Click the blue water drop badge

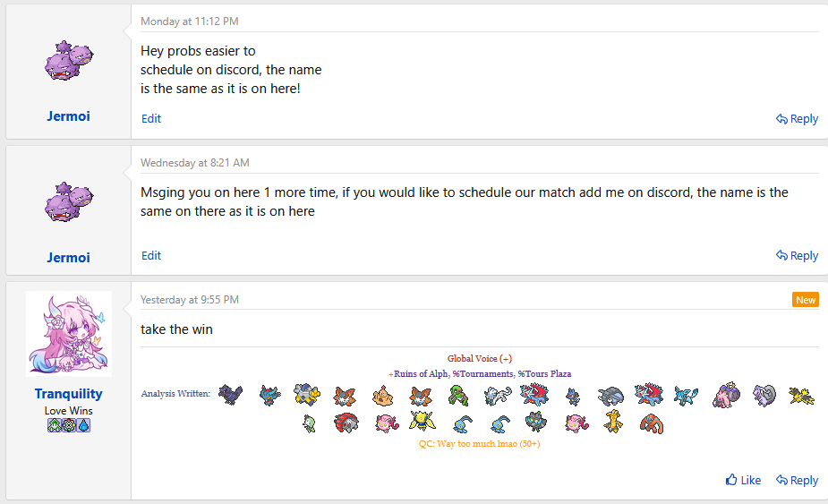point(84,424)
